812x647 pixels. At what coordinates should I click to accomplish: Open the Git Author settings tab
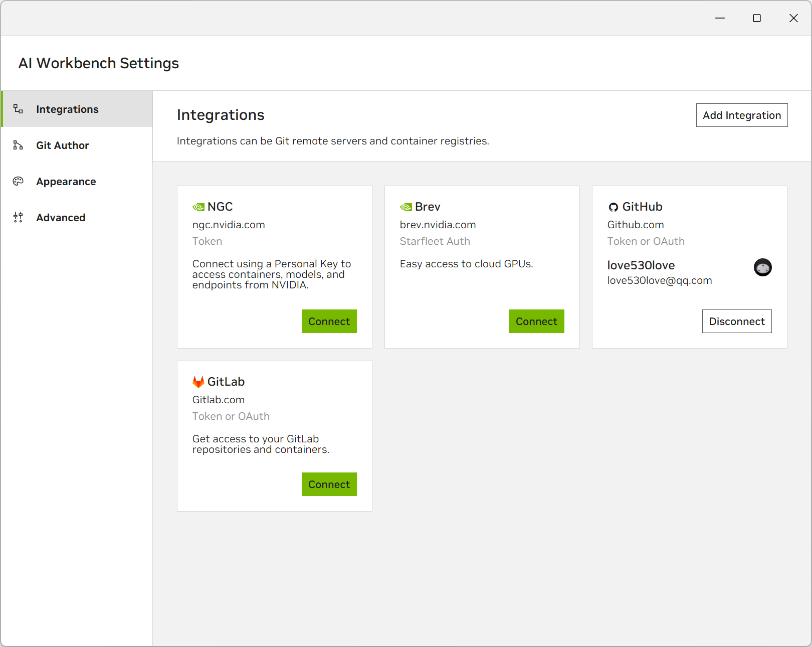[x=77, y=145]
